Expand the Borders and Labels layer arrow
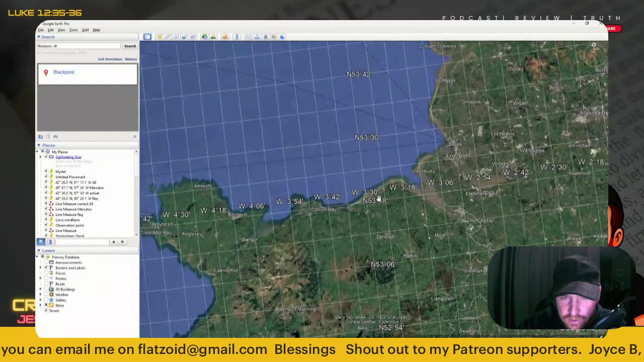The height and width of the screenshot is (362, 644). tap(40, 268)
